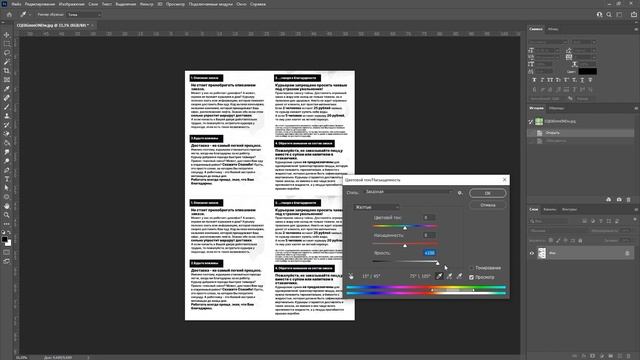Image resolution: width=640 pixels, height=360 pixels.
Task: Confirm dialog with OK button
Action: coord(487,193)
